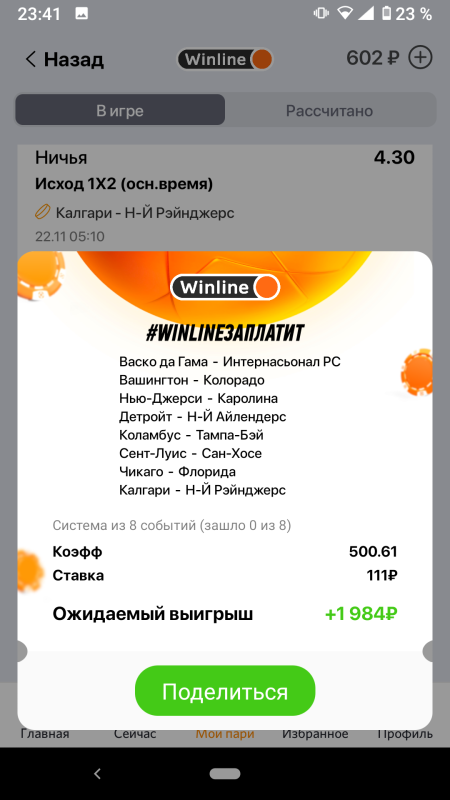The height and width of the screenshot is (800, 450).
Task: Tap the Android back navigation arrow
Action: 97,773
